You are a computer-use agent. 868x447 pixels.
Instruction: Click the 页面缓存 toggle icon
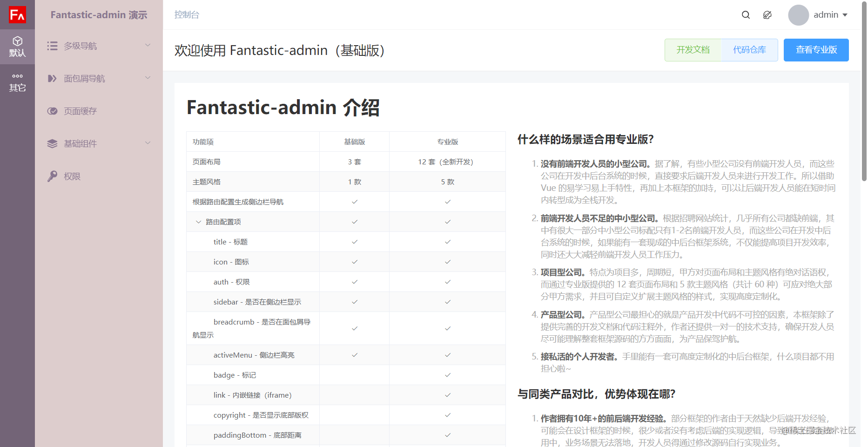click(x=52, y=111)
